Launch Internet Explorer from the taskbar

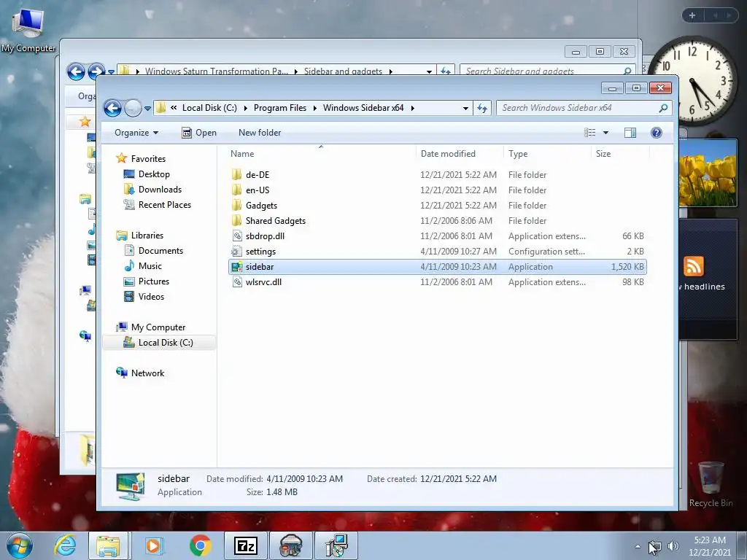65,545
